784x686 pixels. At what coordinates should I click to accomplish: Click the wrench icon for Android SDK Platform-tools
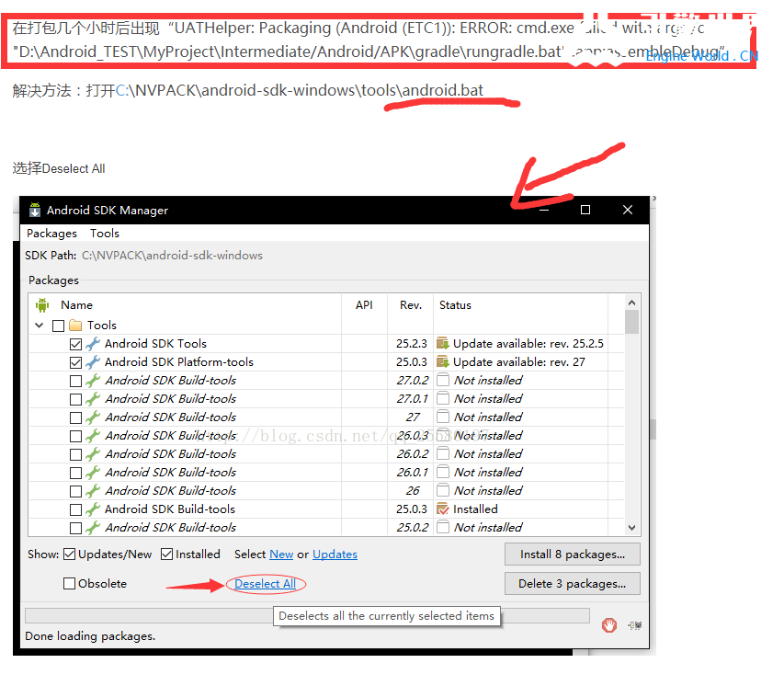tap(93, 362)
